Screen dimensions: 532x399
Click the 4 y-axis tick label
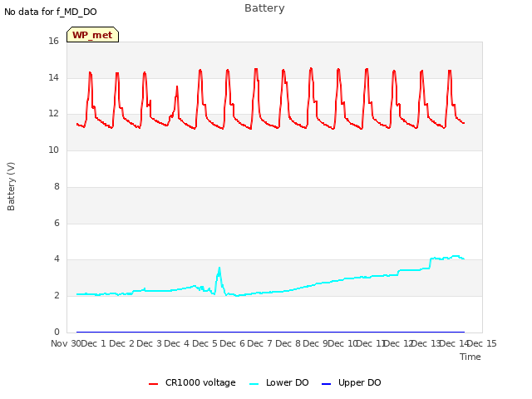57,259
